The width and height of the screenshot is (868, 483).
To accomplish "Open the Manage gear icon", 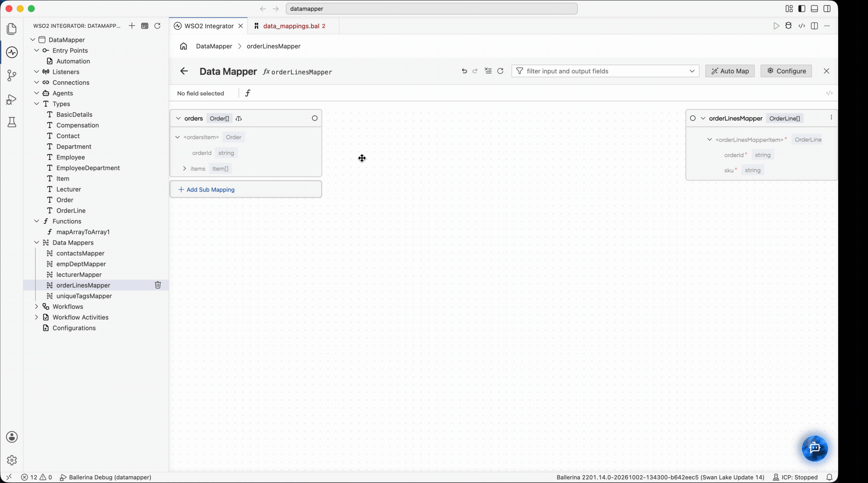I will click(x=12, y=460).
